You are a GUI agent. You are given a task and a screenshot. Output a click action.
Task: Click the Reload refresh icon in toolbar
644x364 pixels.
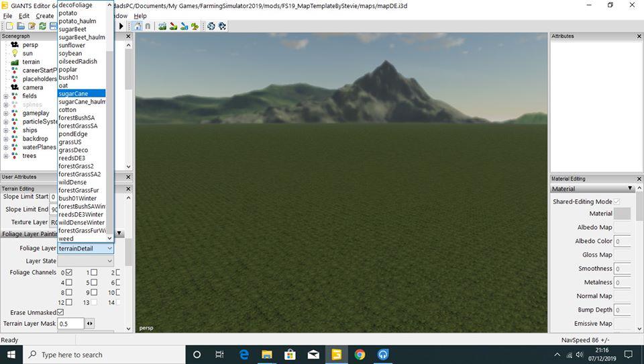[x=42, y=26]
